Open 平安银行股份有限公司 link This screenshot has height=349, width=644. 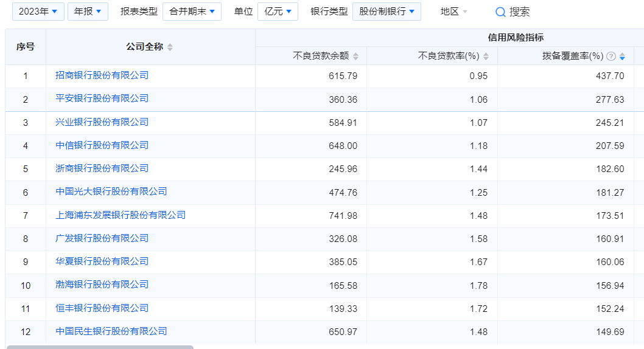(102, 98)
